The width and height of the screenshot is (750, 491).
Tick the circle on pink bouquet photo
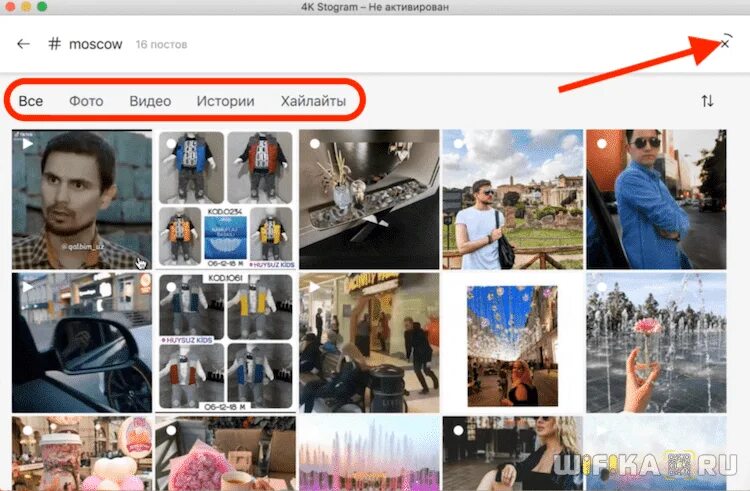[x=171, y=430]
